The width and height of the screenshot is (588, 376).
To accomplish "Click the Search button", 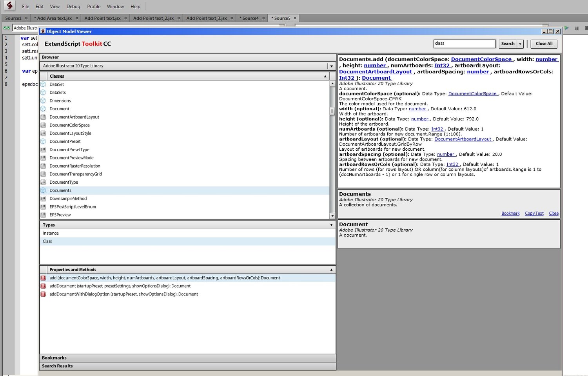I will coord(508,44).
